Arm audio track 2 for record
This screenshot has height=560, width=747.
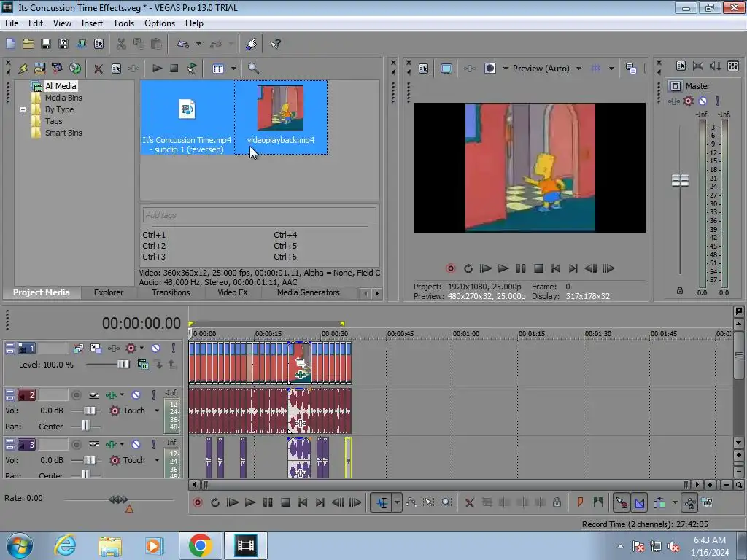point(76,394)
